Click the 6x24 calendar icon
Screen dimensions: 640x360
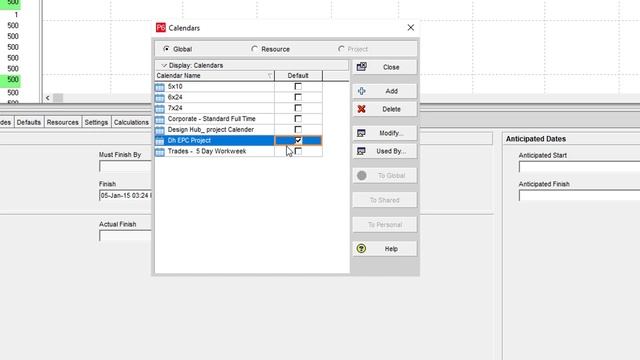tap(160, 98)
